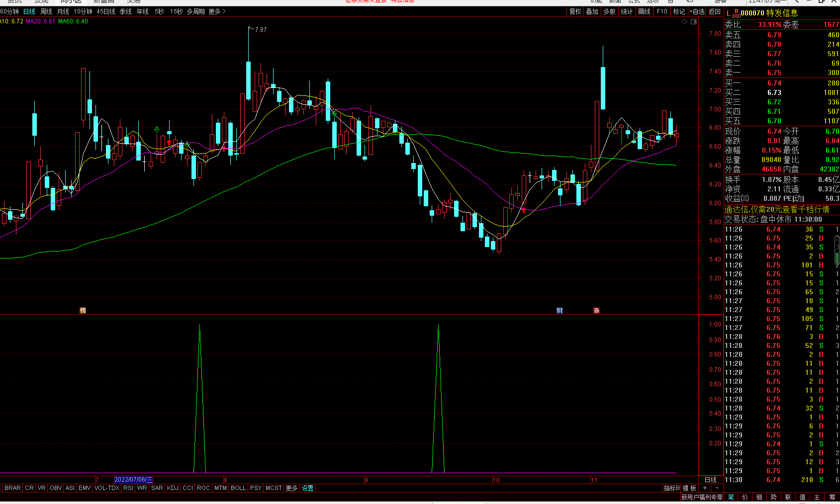Click the 画线 drawing tool button
840x504 pixels.
[x=645, y=11]
